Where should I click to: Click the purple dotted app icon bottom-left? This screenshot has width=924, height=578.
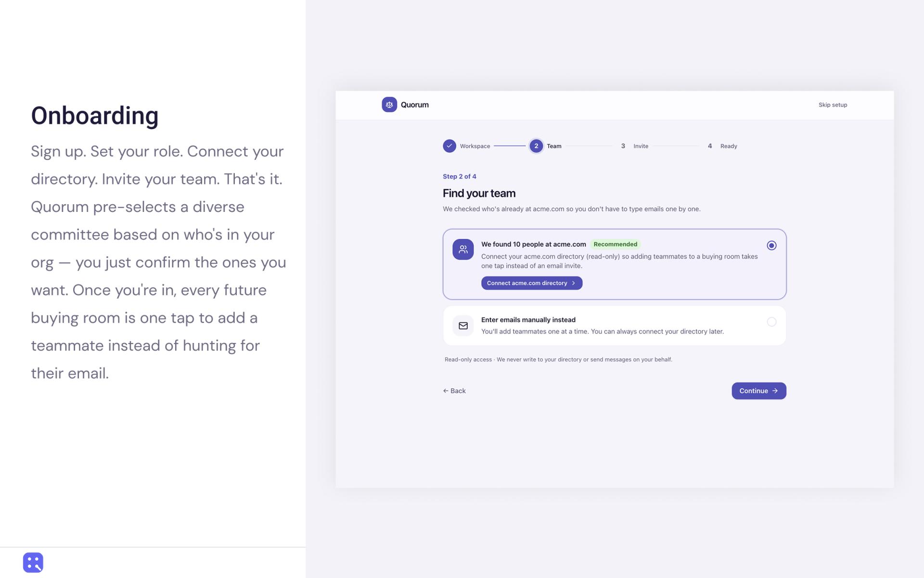point(33,562)
